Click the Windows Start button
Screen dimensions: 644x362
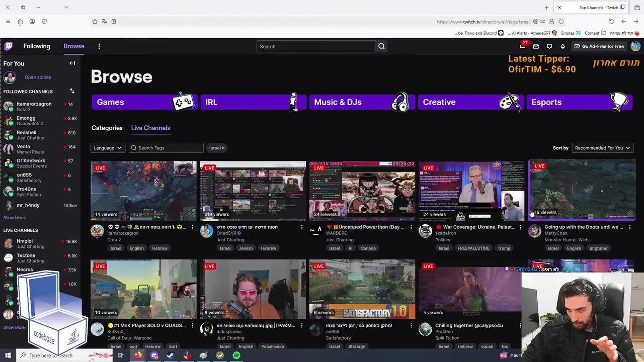point(8,355)
